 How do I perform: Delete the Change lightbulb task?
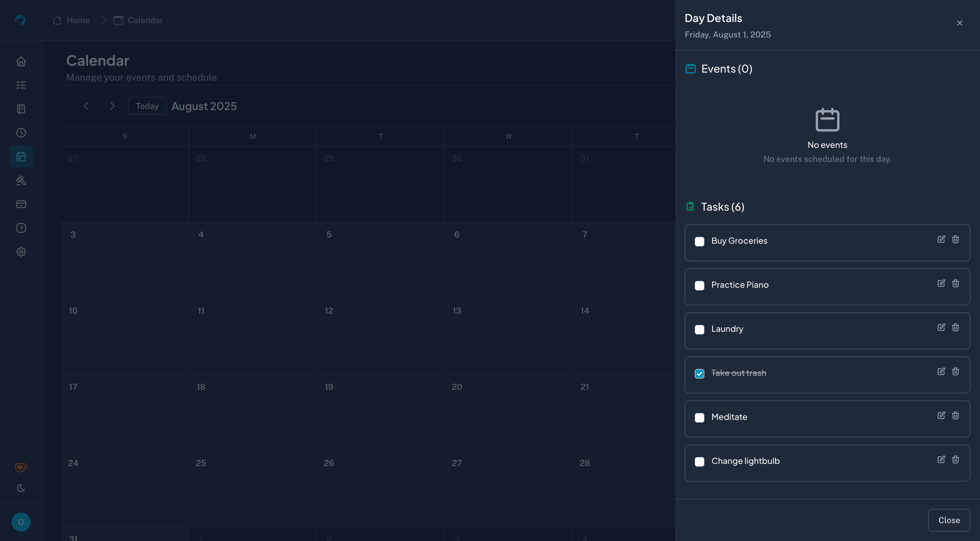click(955, 460)
